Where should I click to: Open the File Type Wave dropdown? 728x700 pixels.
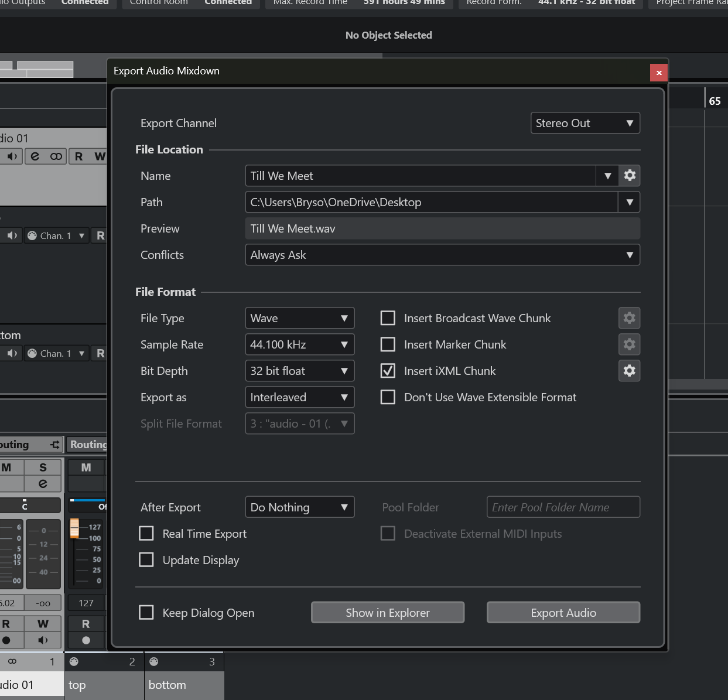click(299, 318)
